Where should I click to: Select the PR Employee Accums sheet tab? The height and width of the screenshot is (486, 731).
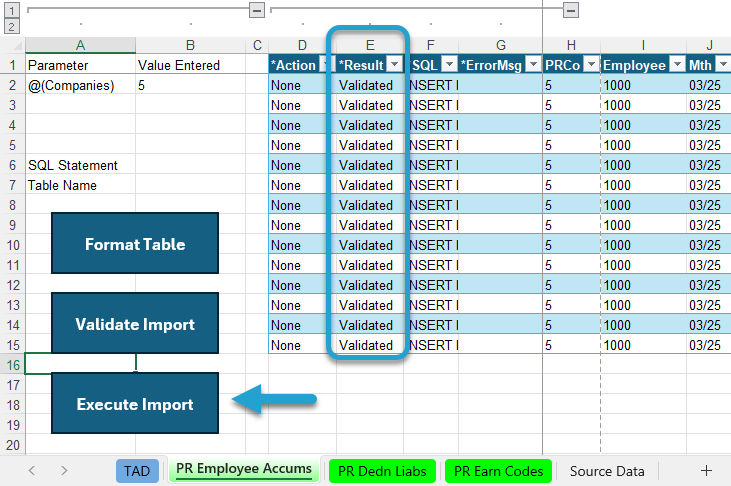click(x=244, y=469)
